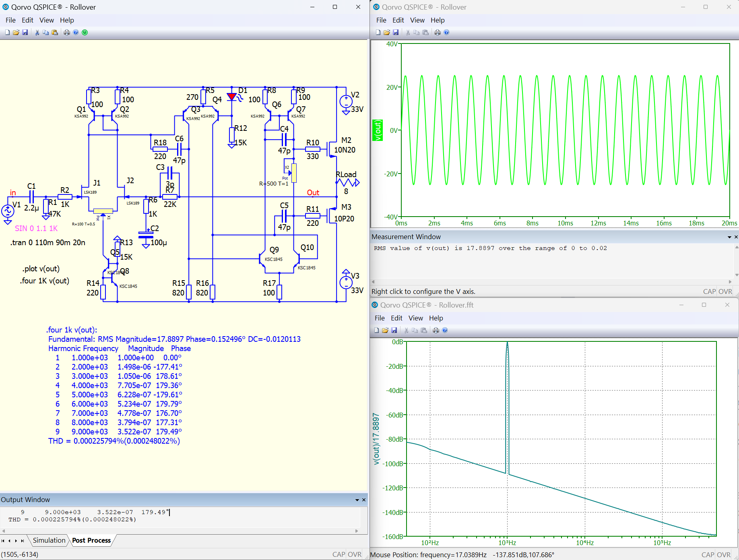The height and width of the screenshot is (560, 739).
Task: Click Cut icon in Rollover.fft window toolbar
Action: click(406, 331)
